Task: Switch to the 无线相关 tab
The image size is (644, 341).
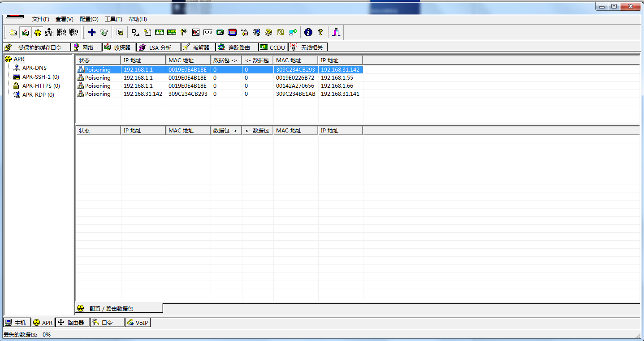Action: pyautogui.click(x=308, y=47)
